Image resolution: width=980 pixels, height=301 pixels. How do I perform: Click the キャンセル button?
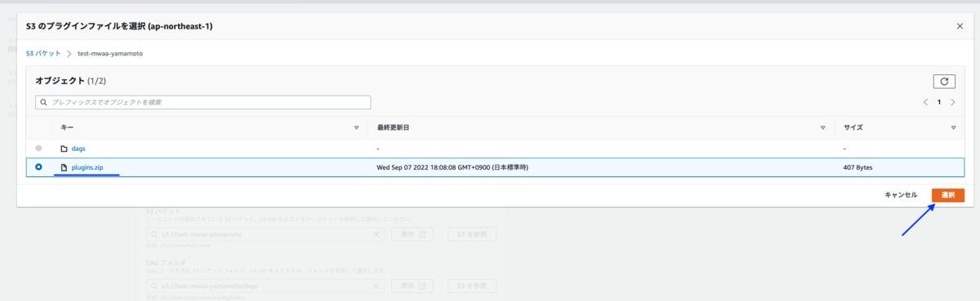901,196
